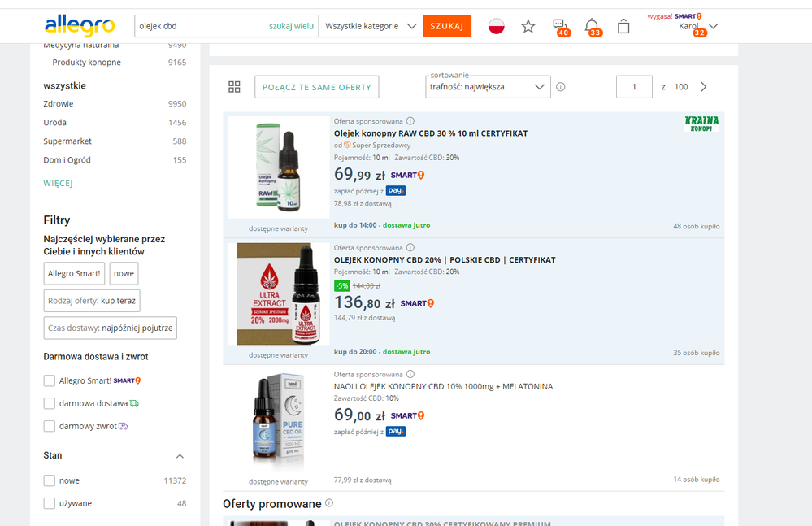The image size is (812, 526).
Task: Tick darmowa dostawa checkbox
Action: pyautogui.click(x=50, y=403)
